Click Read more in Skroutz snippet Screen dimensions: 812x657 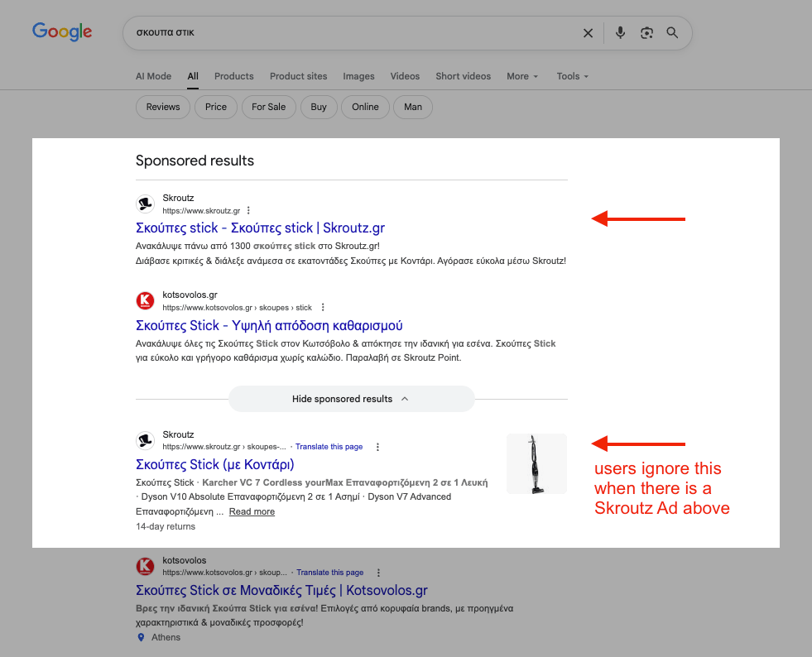(x=252, y=512)
